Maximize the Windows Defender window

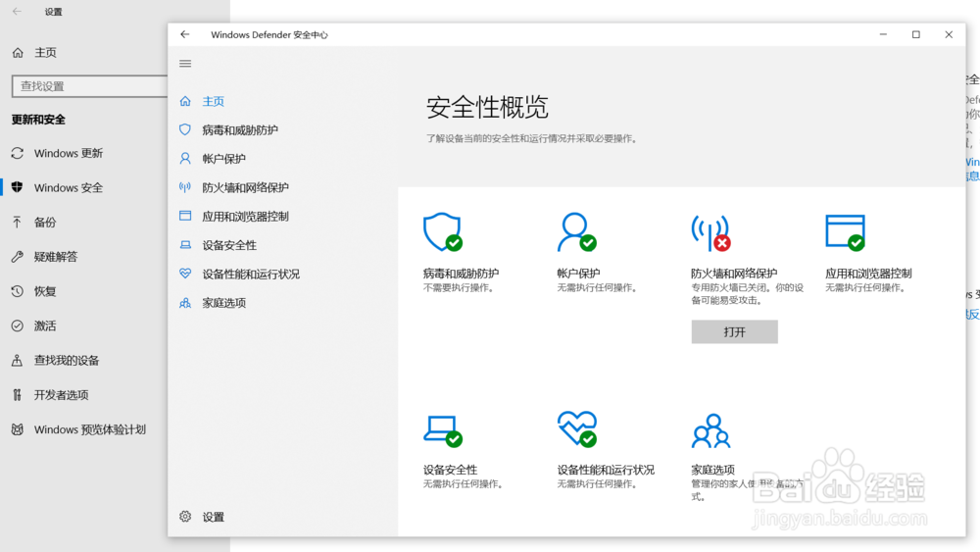(x=915, y=34)
